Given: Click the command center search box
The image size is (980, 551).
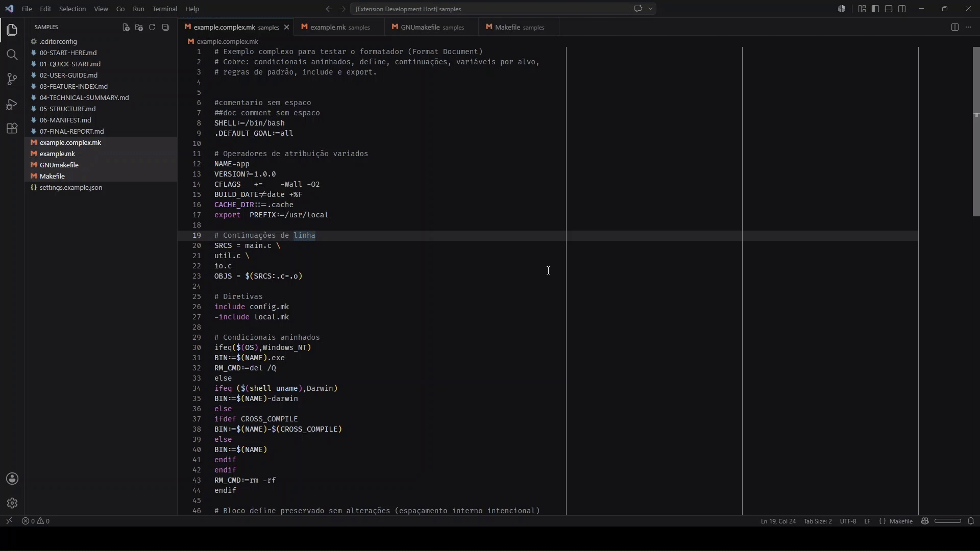Looking at the screenshot, I should tap(503, 9).
